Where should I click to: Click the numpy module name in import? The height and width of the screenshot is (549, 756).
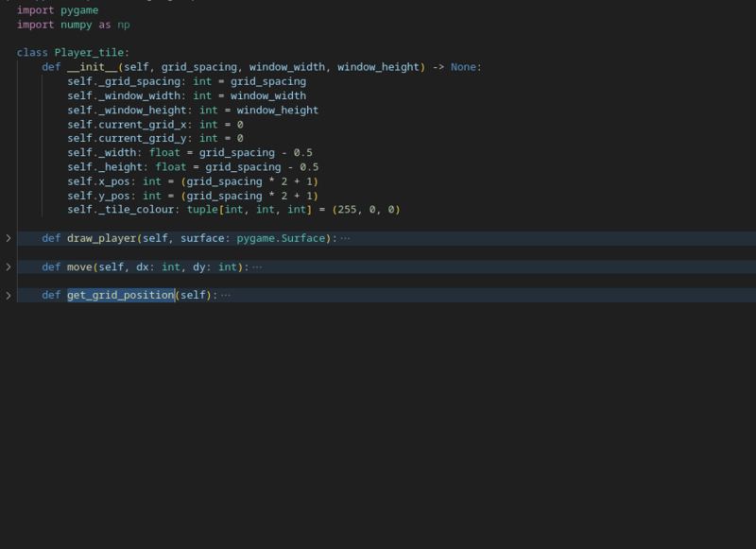click(x=77, y=25)
